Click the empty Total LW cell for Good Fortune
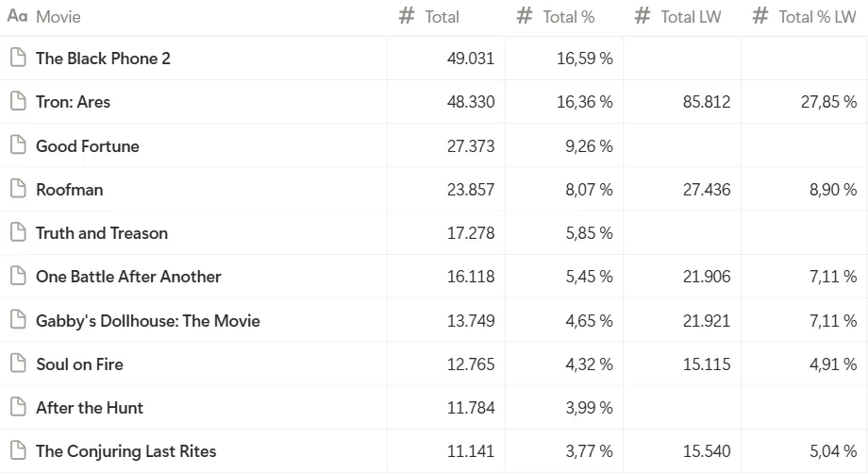Image resolution: width=868 pixels, height=474 pixels. point(681,146)
